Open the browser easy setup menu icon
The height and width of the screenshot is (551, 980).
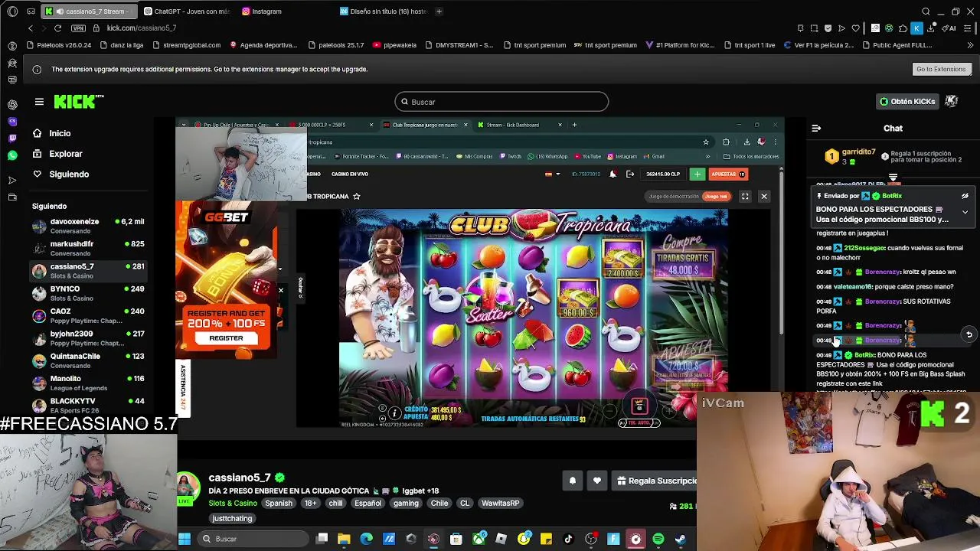pos(969,28)
